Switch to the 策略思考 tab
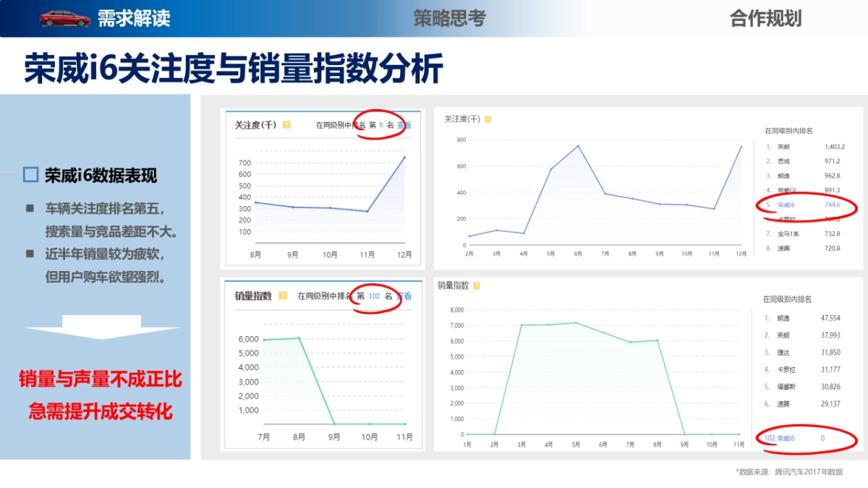This screenshot has width=868, height=488. click(x=447, y=18)
